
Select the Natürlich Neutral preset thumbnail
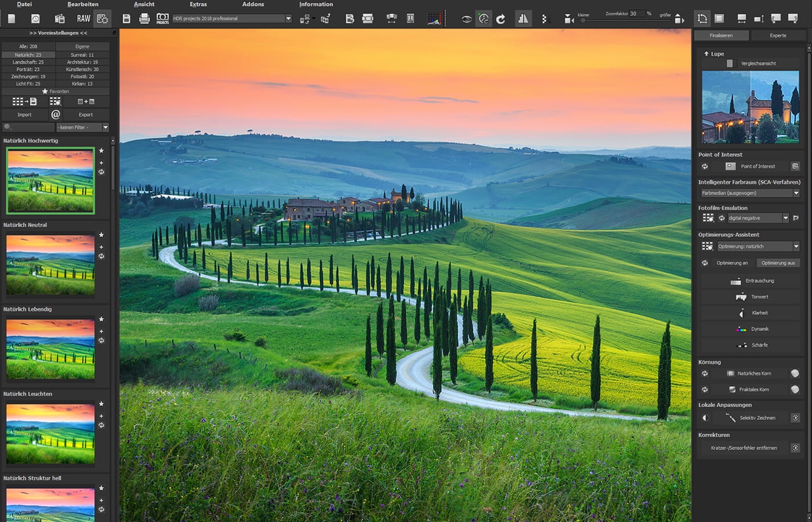[50, 265]
